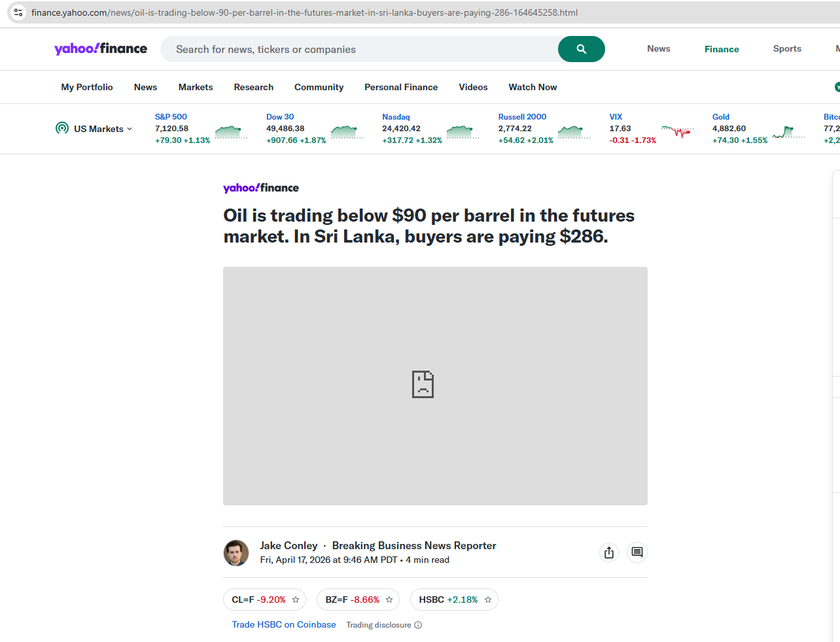Click Jake Conley author name
The image size is (840, 642).
tap(289, 545)
